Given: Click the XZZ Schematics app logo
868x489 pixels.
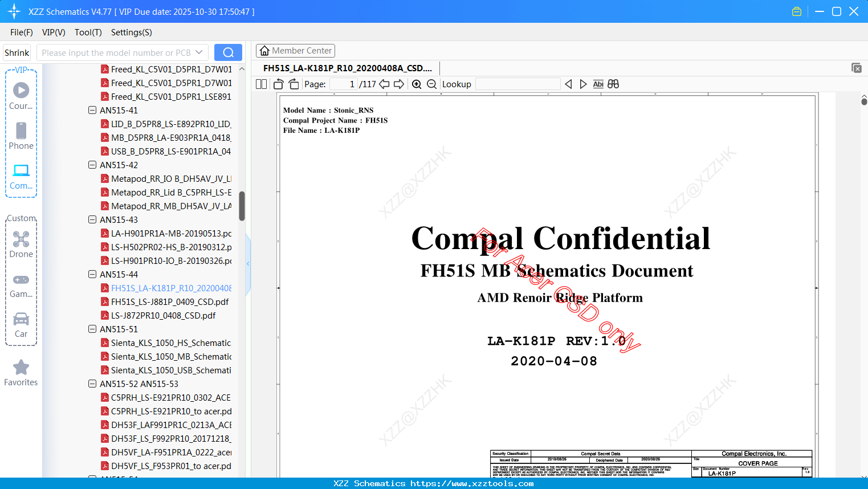Looking at the screenshot, I should coord(14,11).
